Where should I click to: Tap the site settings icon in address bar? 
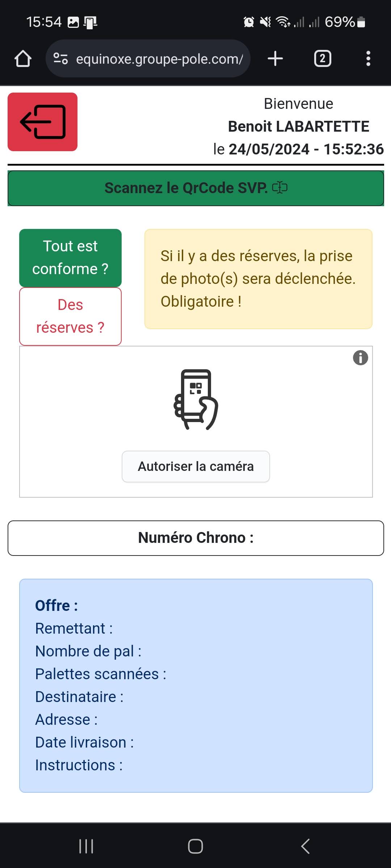tap(60, 59)
